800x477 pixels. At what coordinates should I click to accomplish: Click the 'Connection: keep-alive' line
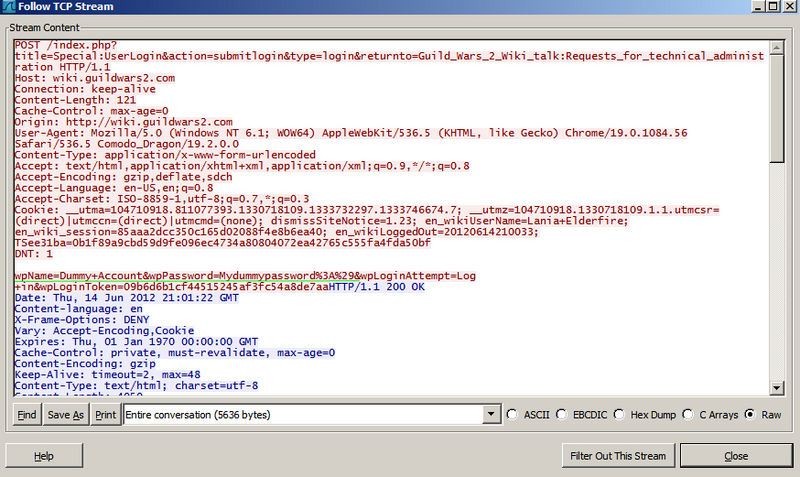point(85,89)
